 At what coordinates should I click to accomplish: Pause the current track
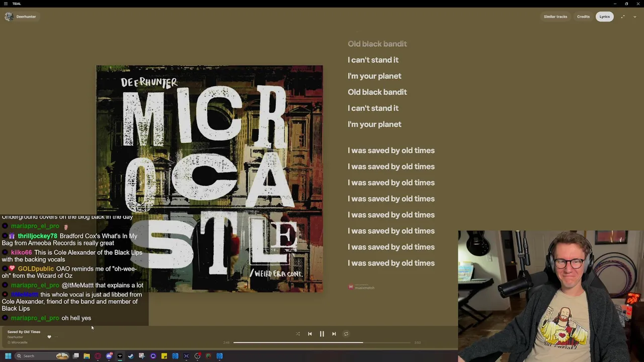tap(322, 334)
